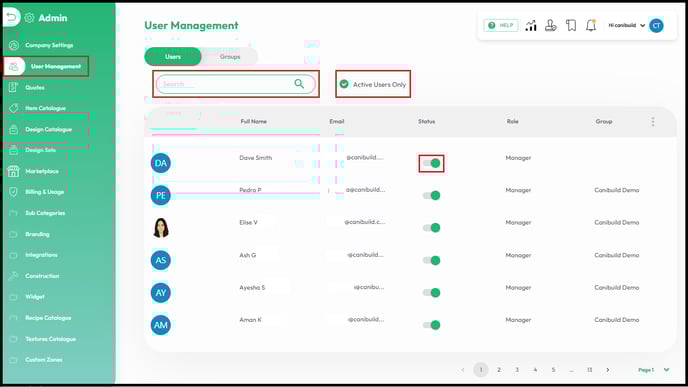Viewport: 688px width, 387px height.
Task: Go to page 2 in pagination
Action: click(x=499, y=370)
